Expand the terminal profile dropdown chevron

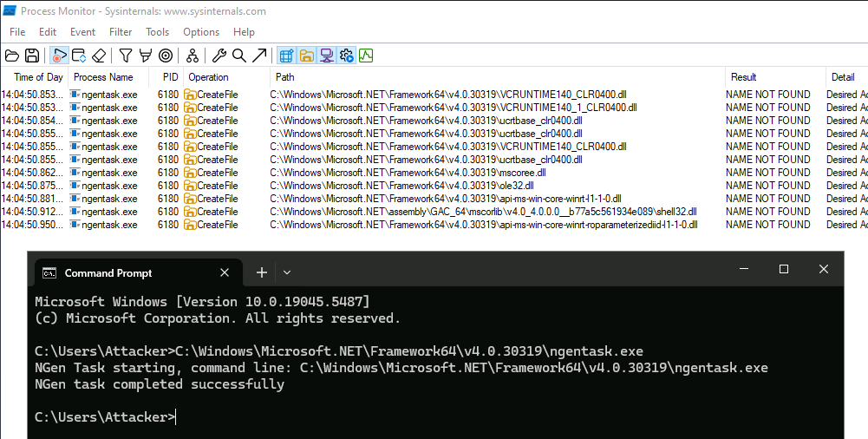pos(287,272)
